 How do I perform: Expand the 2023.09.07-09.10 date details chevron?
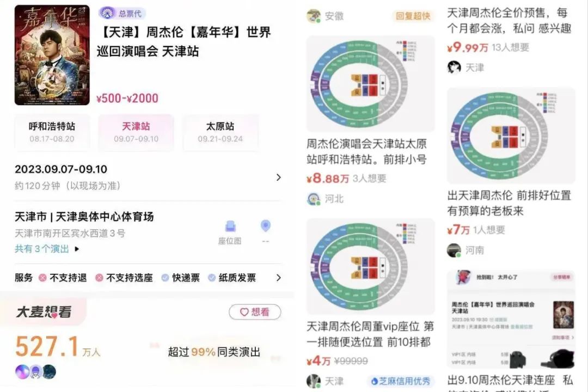[278, 177]
